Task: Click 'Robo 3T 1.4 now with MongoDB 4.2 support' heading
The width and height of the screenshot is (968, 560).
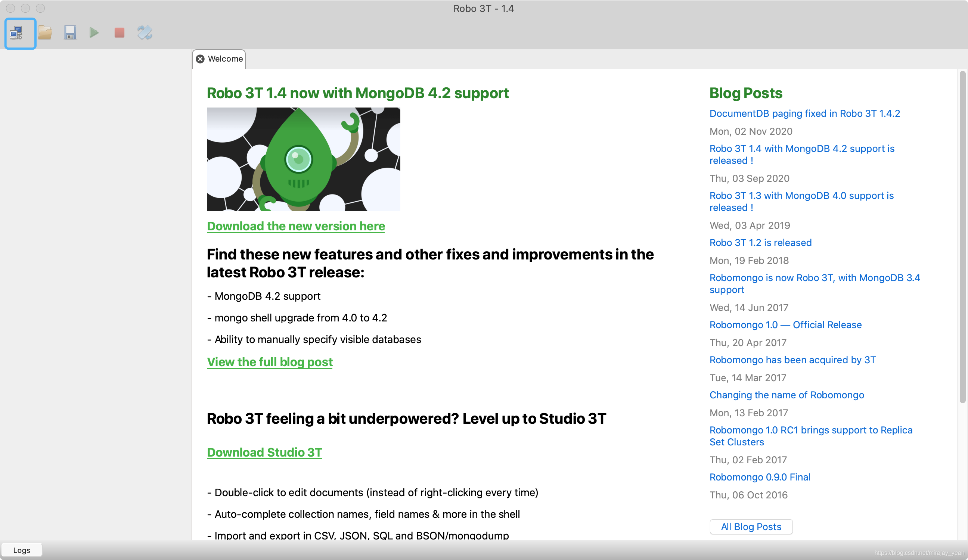Action: (358, 93)
